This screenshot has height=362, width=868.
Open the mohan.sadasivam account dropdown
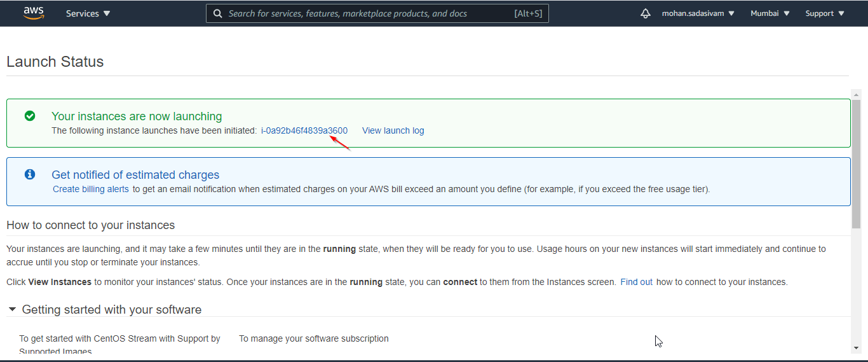tap(698, 13)
